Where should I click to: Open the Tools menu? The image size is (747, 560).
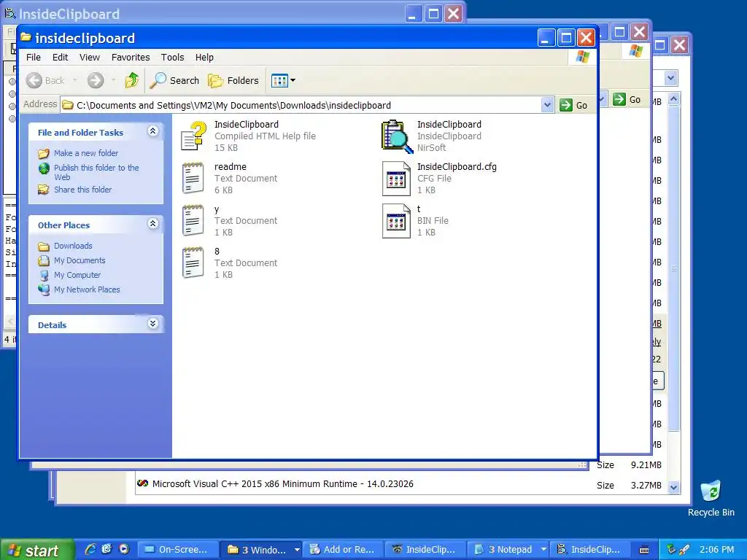tap(172, 57)
